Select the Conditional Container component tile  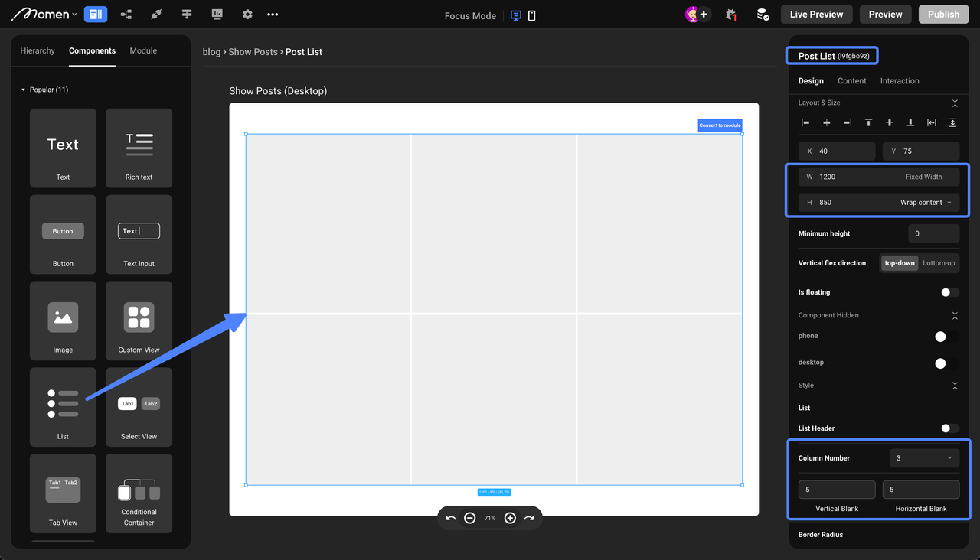139,493
